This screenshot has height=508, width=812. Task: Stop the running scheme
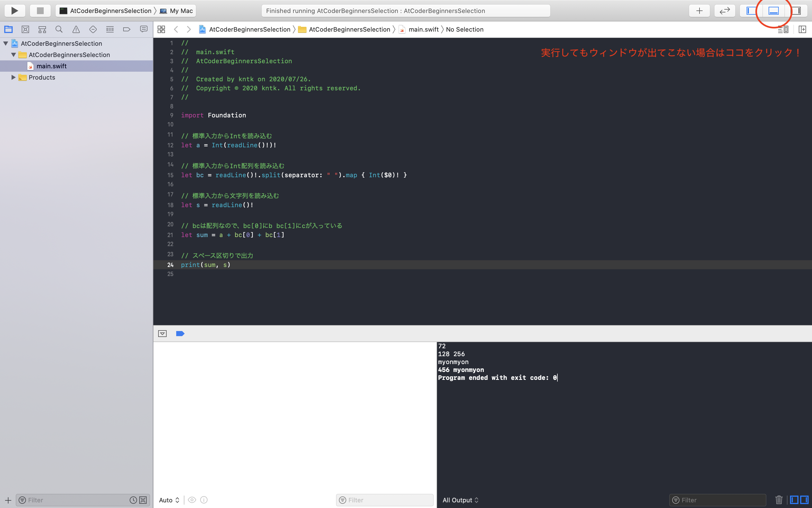coord(40,11)
